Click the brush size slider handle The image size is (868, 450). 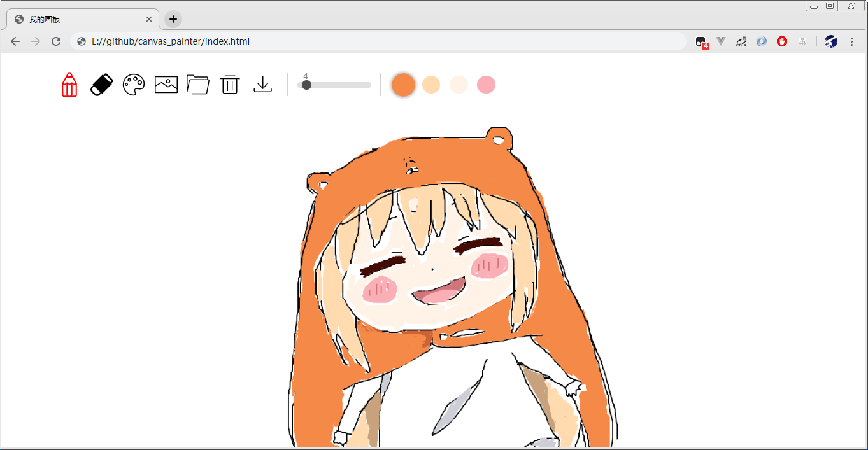[x=306, y=84]
